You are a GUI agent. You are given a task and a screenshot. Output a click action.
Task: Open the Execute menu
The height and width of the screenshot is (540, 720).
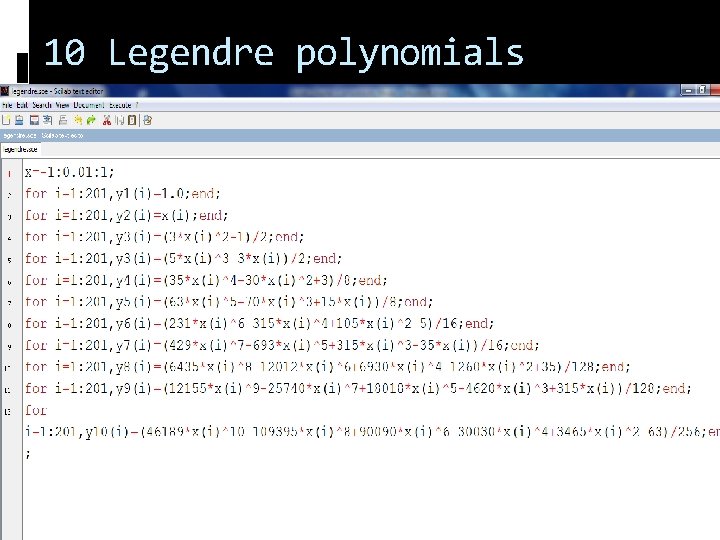coord(120,105)
